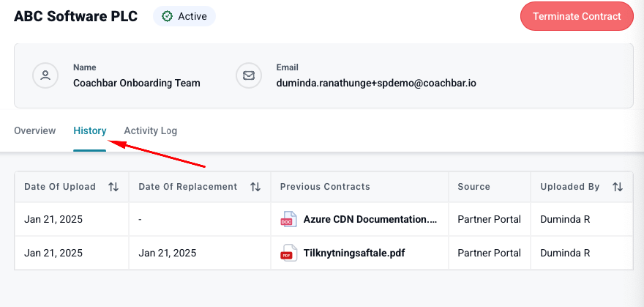Click the duminda.ranathunge email address
The image size is (644, 307).
[x=376, y=83]
